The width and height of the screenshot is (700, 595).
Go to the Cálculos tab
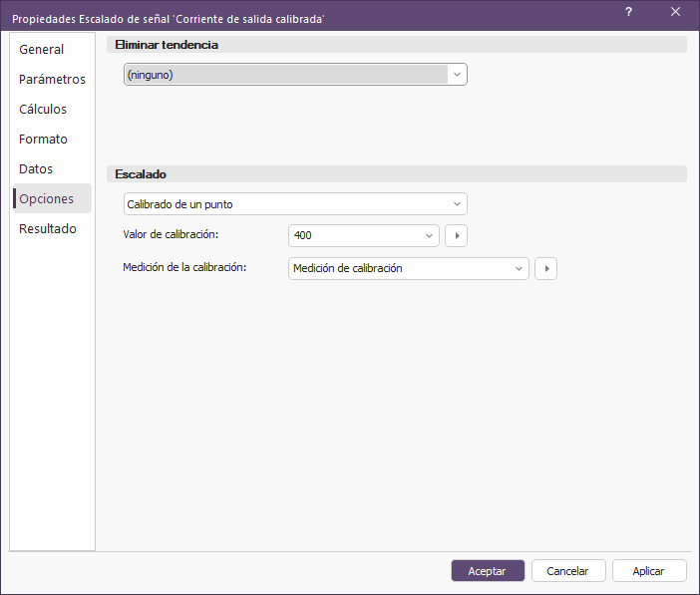point(43,110)
